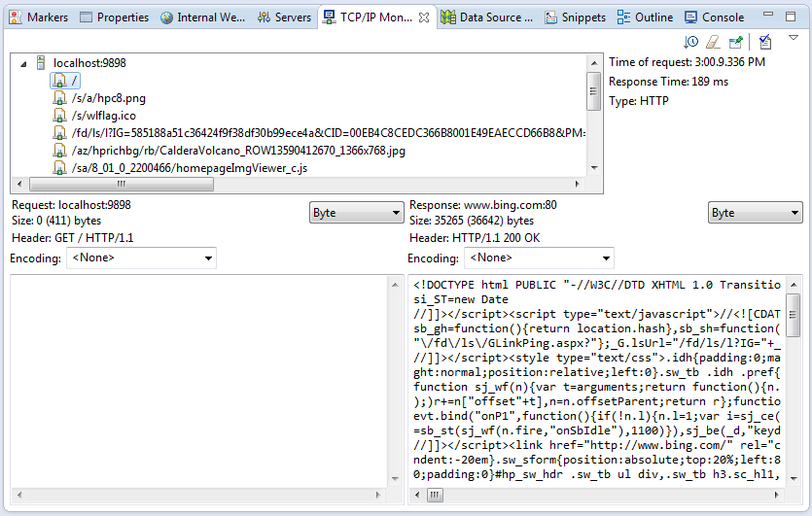
Task: Click the request list vertical scrollbar thumb
Action: 593,91
